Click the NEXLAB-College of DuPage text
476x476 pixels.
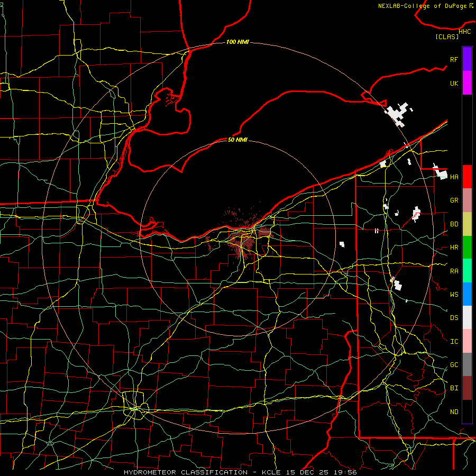422,6
